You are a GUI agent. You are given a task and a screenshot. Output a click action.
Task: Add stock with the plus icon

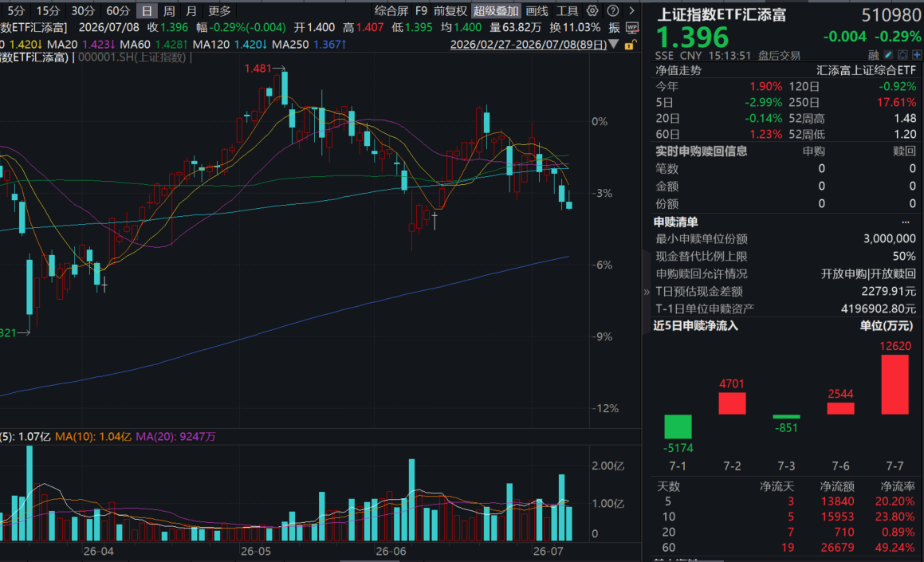(x=916, y=55)
